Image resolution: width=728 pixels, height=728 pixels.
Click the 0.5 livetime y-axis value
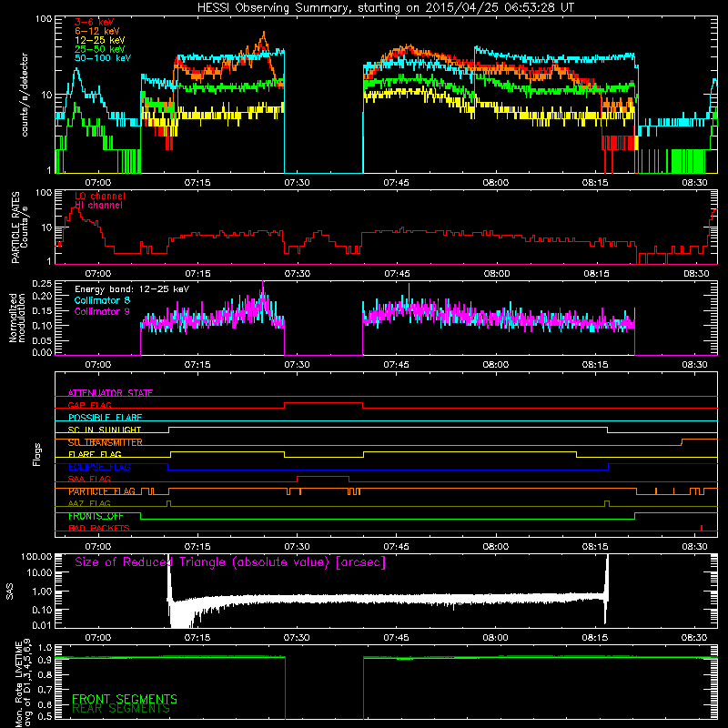[x=45, y=716]
